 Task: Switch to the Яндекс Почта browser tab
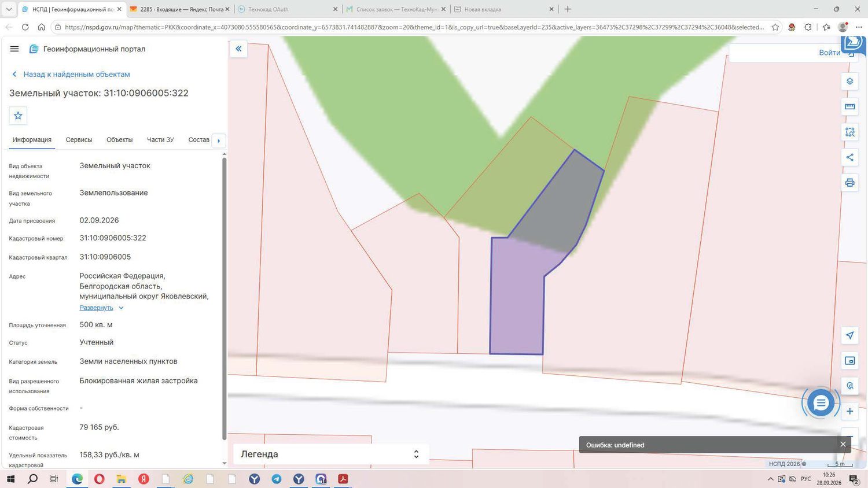pyautogui.click(x=179, y=9)
